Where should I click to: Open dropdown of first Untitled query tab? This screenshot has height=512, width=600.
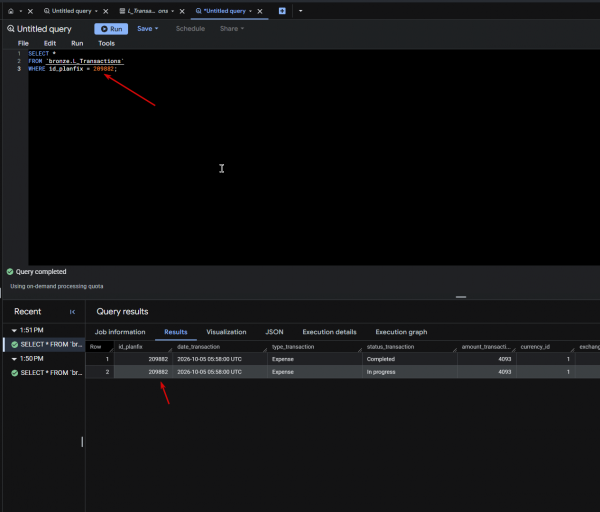click(x=96, y=11)
